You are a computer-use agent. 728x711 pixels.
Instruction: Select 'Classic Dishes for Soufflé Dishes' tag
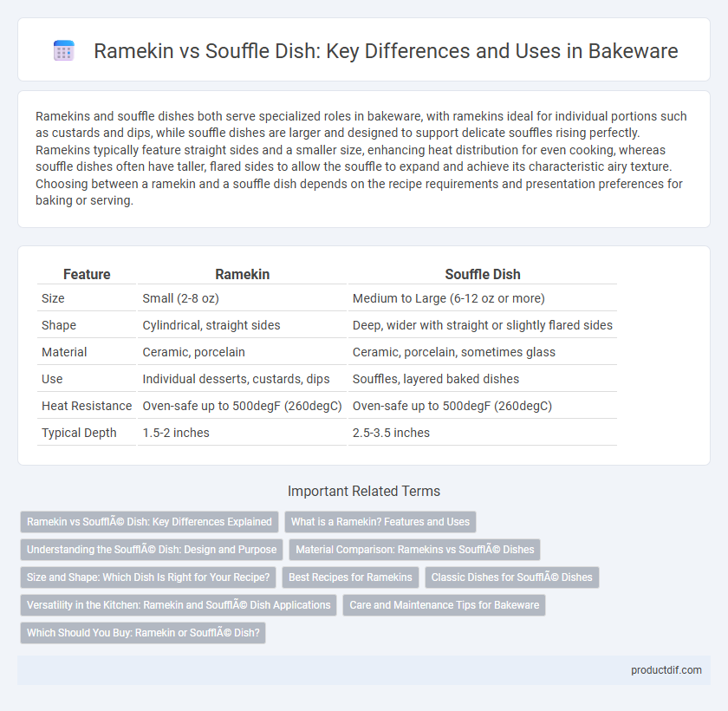click(x=511, y=577)
